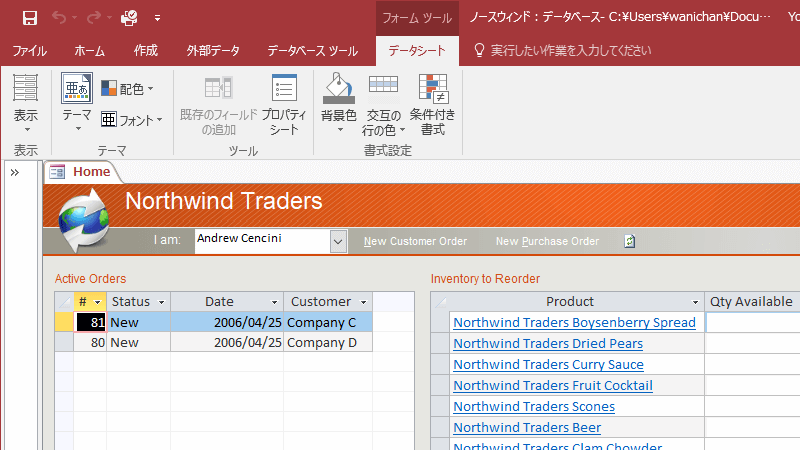This screenshot has height=450, width=800.
Task: Open the テーマ themes gallery
Action: coord(77,102)
